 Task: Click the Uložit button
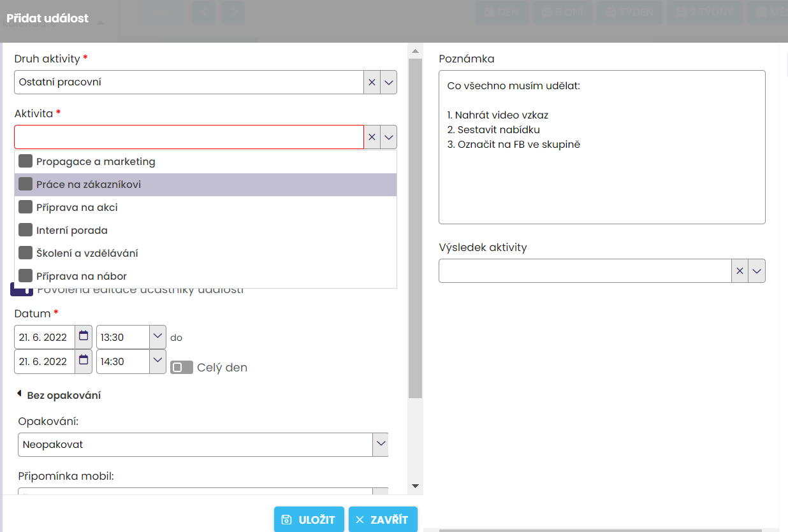309,519
